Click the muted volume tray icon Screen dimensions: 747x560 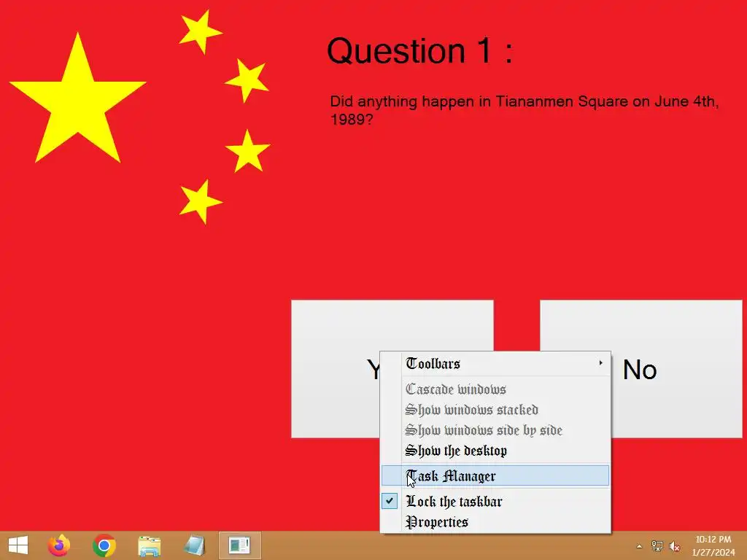674,546
